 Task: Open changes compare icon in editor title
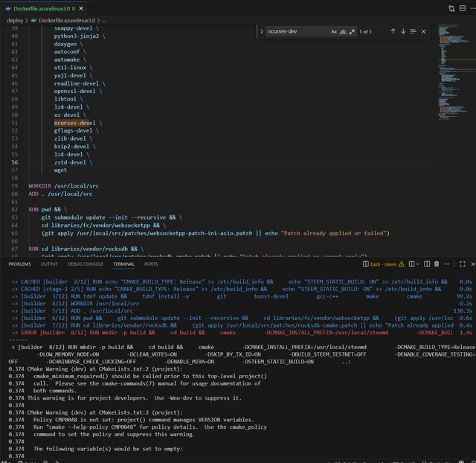click(x=451, y=8)
